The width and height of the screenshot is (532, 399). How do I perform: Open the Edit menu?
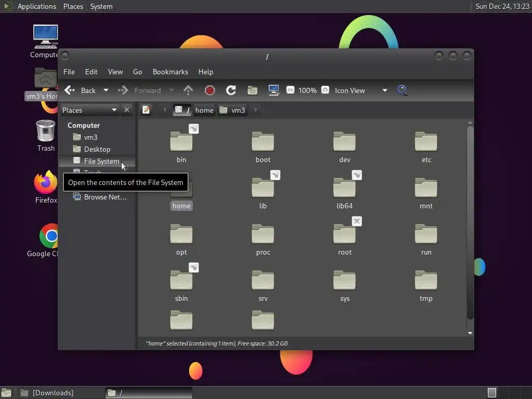pyautogui.click(x=91, y=72)
